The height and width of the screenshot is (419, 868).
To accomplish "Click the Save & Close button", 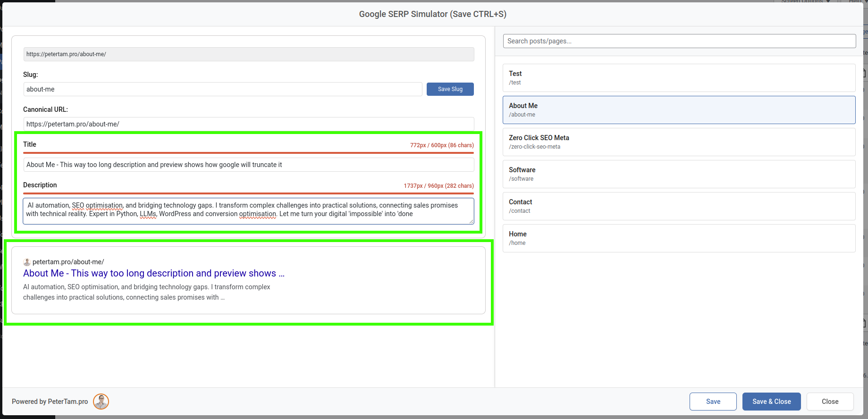I will (771, 402).
